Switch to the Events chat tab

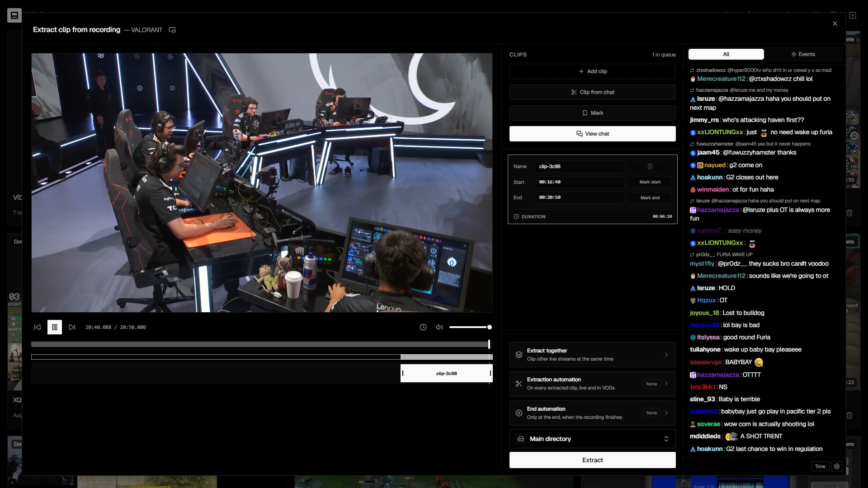pyautogui.click(x=803, y=54)
